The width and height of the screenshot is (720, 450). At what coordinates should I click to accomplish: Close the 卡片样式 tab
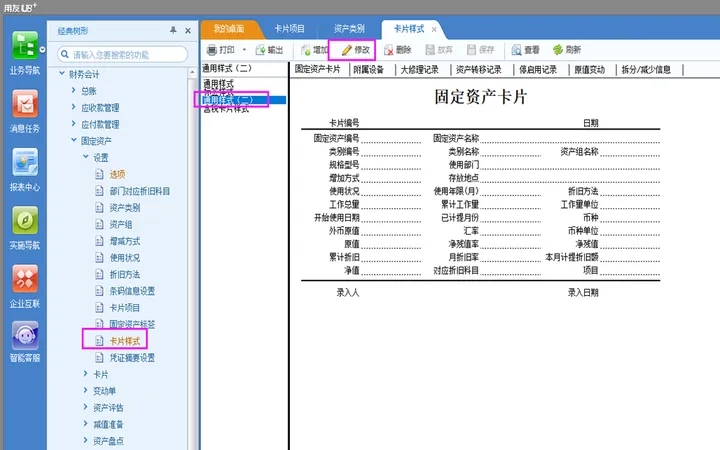432,28
